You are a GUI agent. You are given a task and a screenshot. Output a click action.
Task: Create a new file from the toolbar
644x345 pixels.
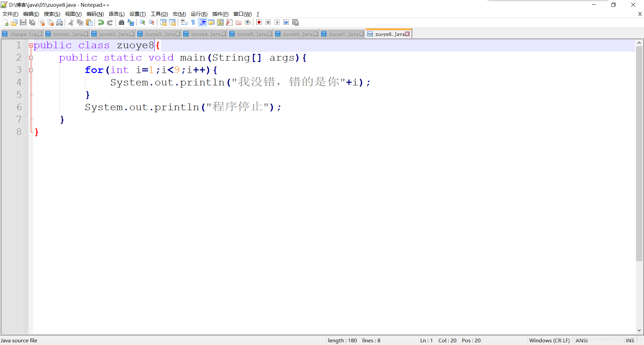[5, 22]
